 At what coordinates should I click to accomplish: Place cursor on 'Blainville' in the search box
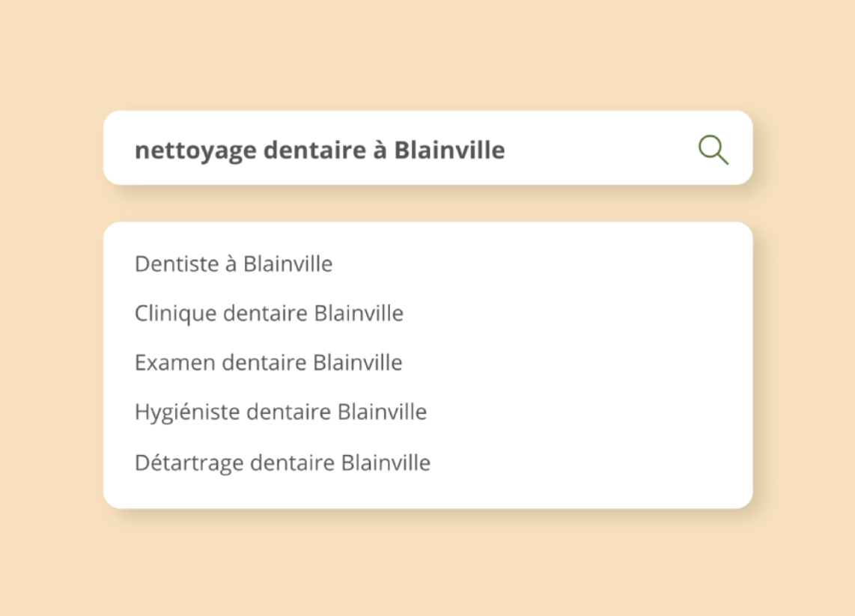click(449, 150)
